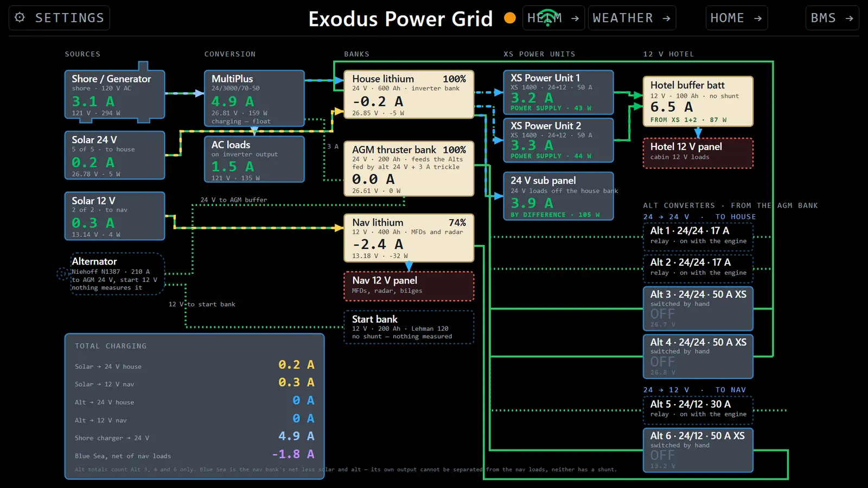Open the Nav 12 V panel box

coord(409,286)
